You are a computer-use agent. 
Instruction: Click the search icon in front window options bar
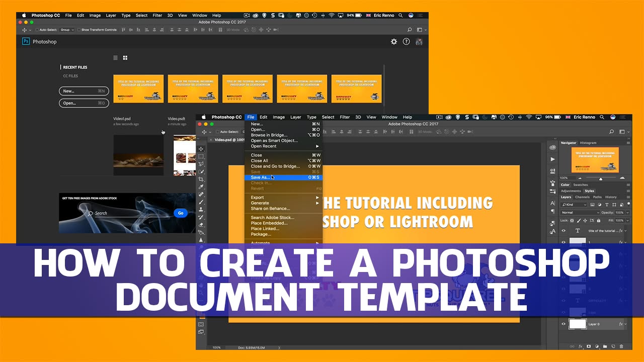(x=612, y=132)
